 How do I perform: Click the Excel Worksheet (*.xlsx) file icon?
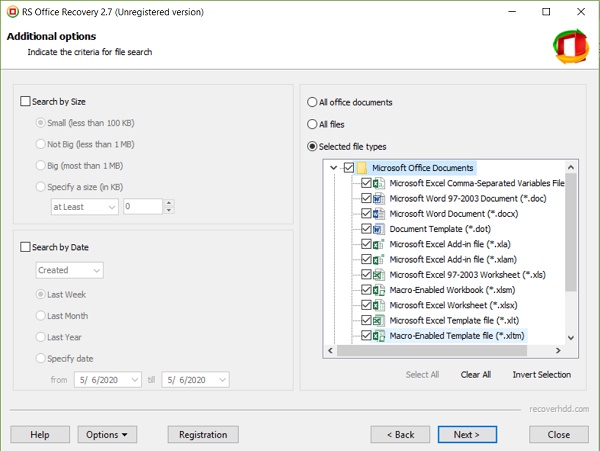pos(379,306)
